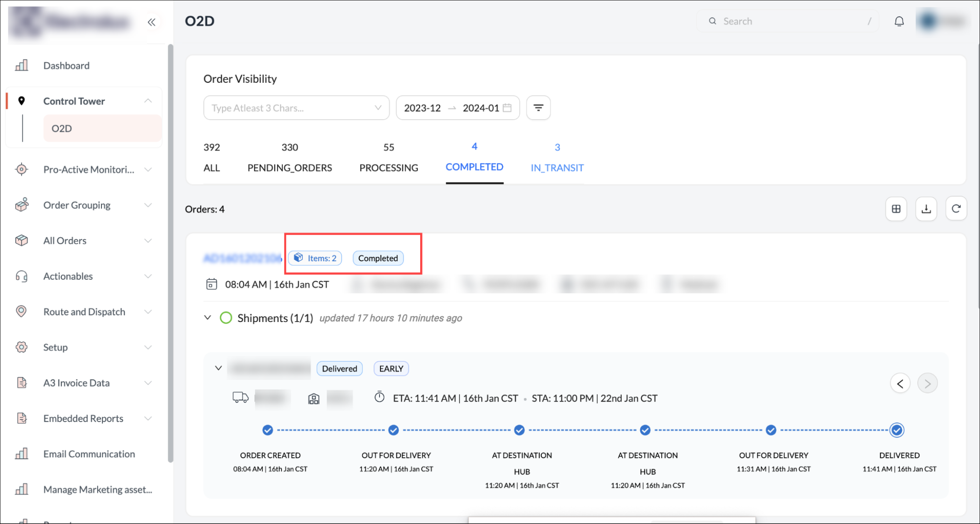Screen dimensions: 980x524
Task: Select the COMPLETED tab
Action: click(475, 158)
